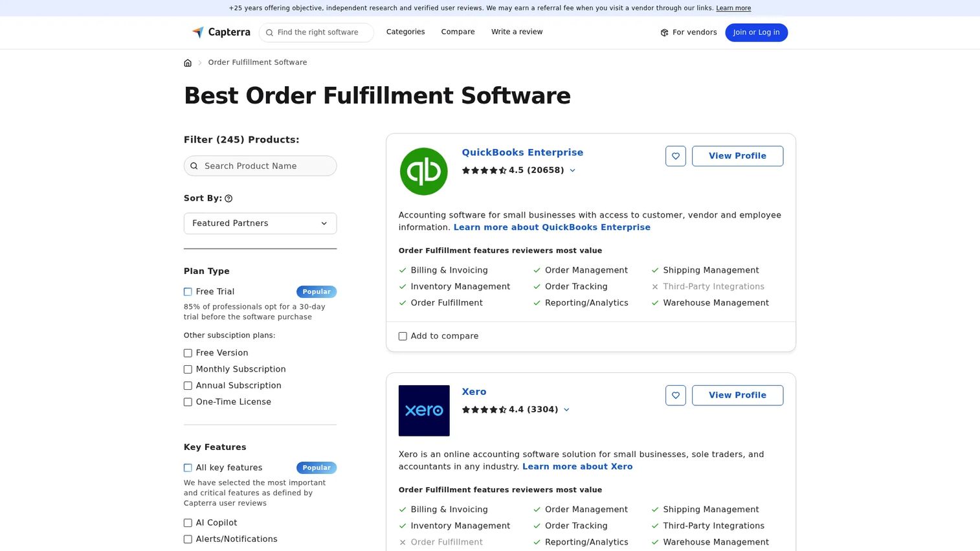
Task: Expand the Xero rating breakdown chevron
Action: click(566, 410)
